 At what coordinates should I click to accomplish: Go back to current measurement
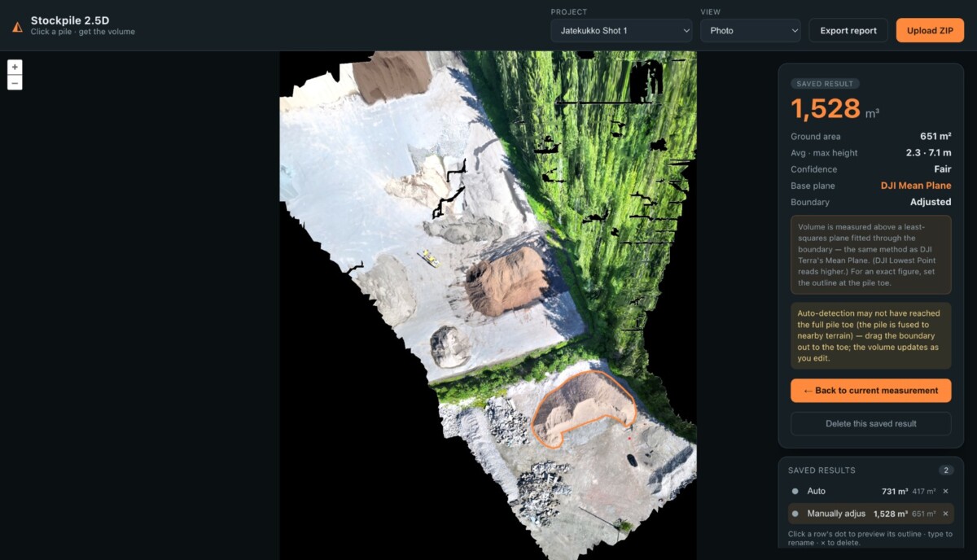[x=870, y=391]
